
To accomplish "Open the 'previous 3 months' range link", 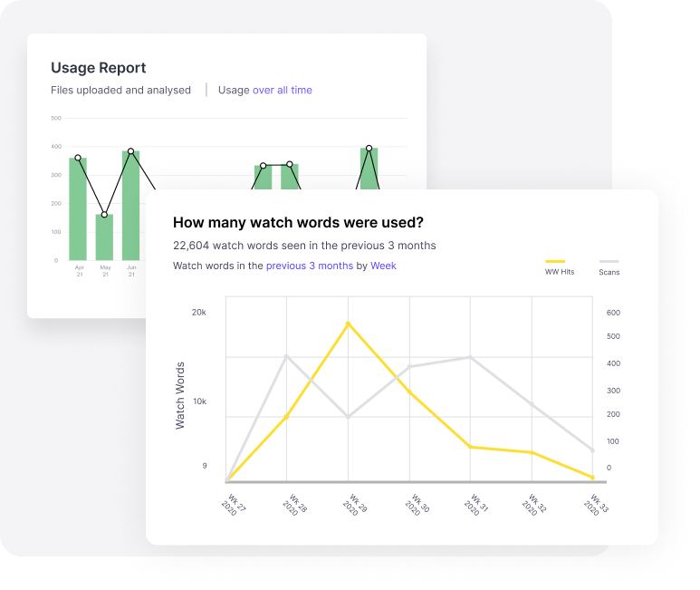I will 310,266.
